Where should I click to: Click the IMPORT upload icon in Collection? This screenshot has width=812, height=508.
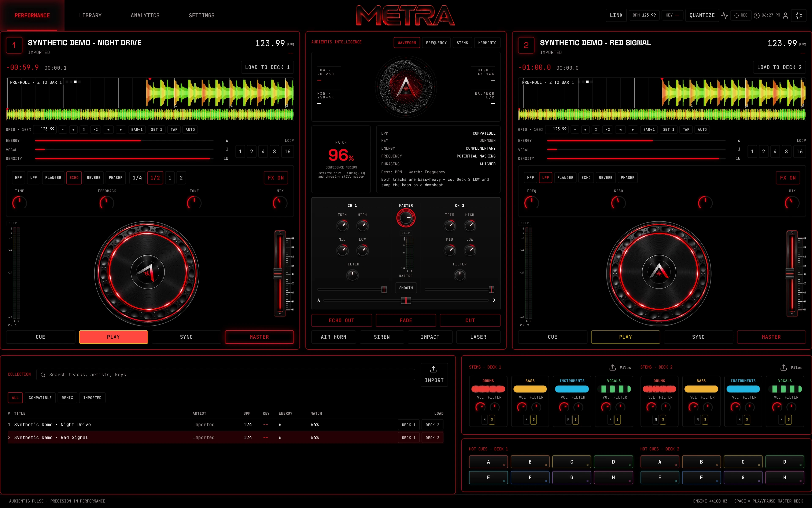[x=433, y=370]
